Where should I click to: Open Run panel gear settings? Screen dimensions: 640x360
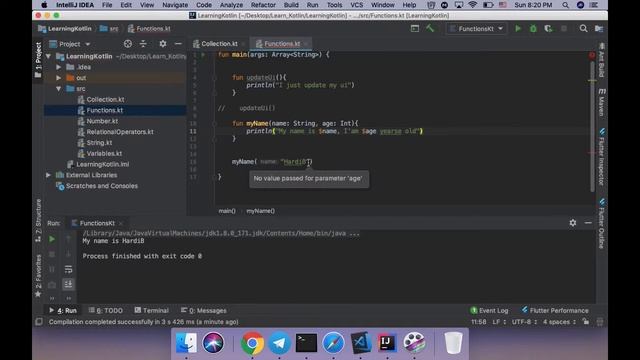[x=573, y=223]
